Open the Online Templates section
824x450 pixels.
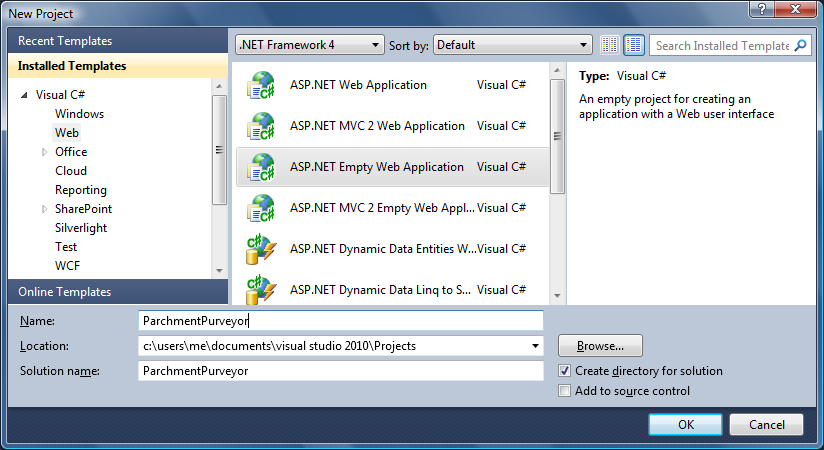[118, 292]
